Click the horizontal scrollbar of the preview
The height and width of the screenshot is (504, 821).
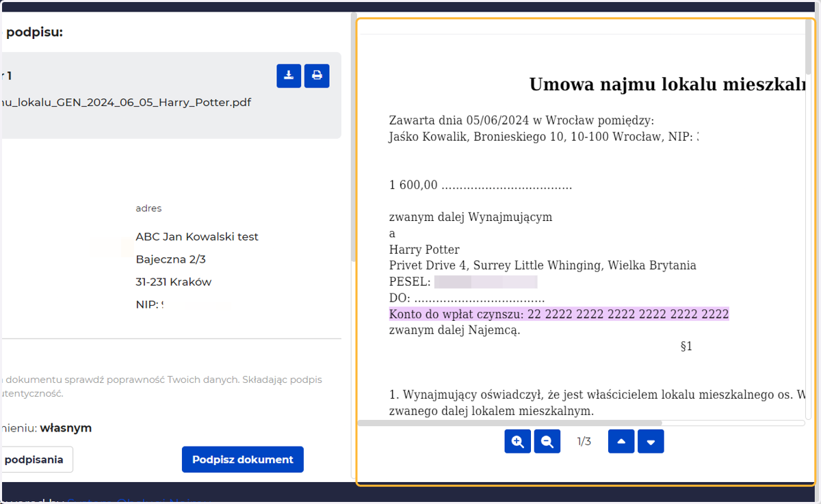pos(510,423)
